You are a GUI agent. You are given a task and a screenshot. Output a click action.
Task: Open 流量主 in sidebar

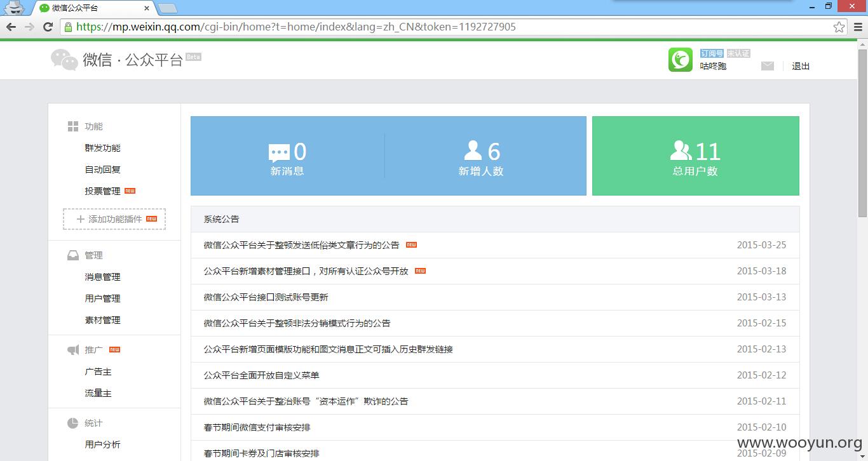coord(98,393)
